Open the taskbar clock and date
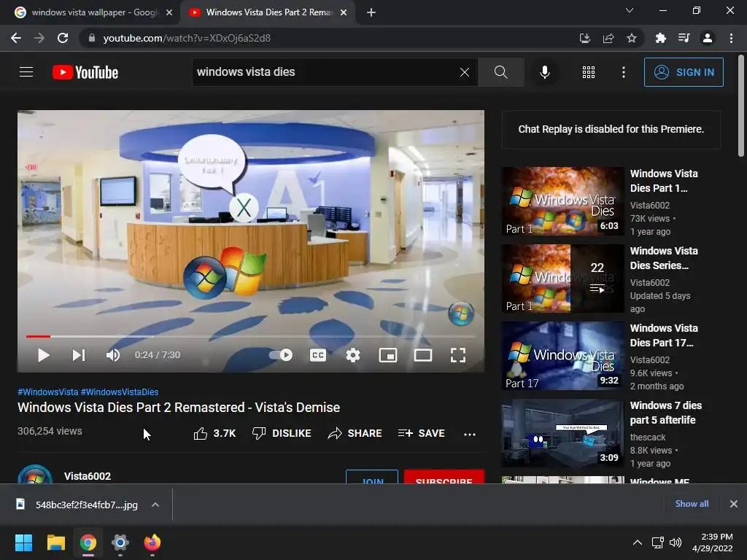The width and height of the screenshot is (747, 560). pyautogui.click(x=712, y=542)
